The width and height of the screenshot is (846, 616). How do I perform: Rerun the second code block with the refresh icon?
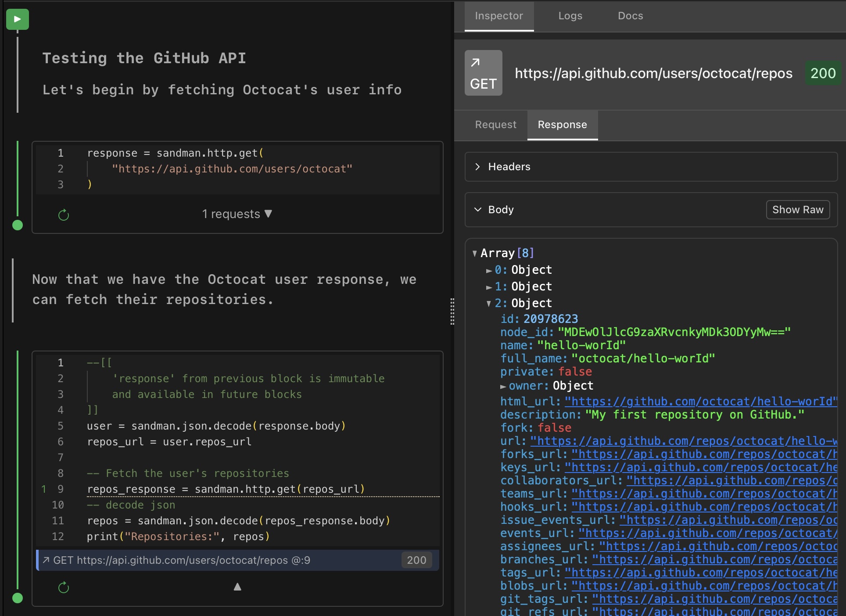pyautogui.click(x=64, y=587)
